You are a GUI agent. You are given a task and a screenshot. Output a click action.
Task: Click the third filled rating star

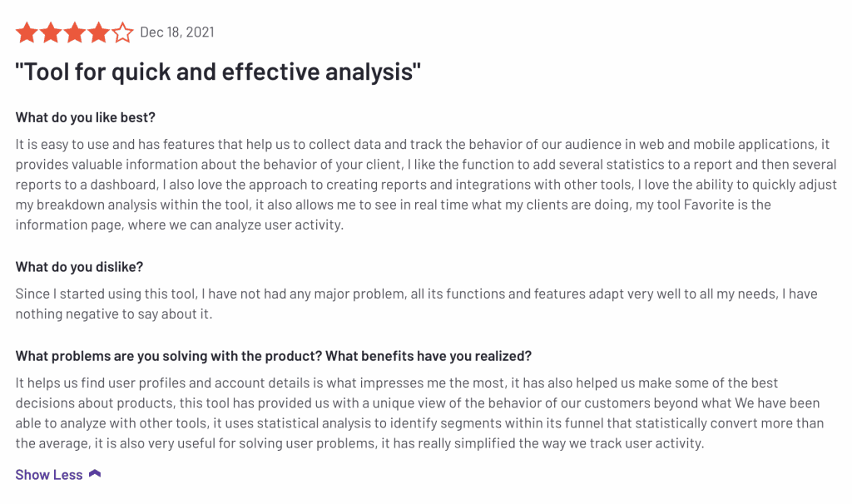tap(74, 32)
